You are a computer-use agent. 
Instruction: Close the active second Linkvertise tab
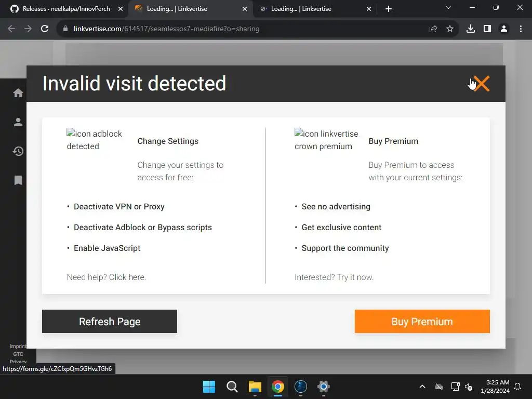coord(245,9)
